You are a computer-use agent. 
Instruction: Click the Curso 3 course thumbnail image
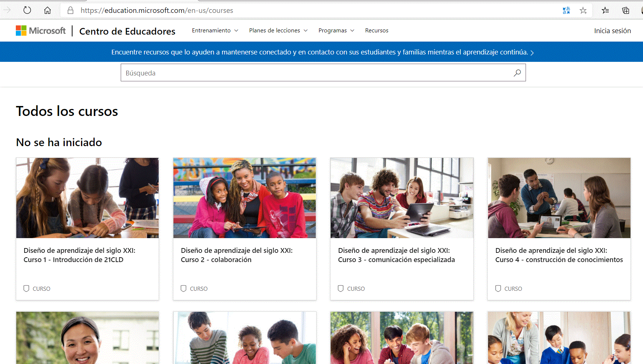click(402, 198)
